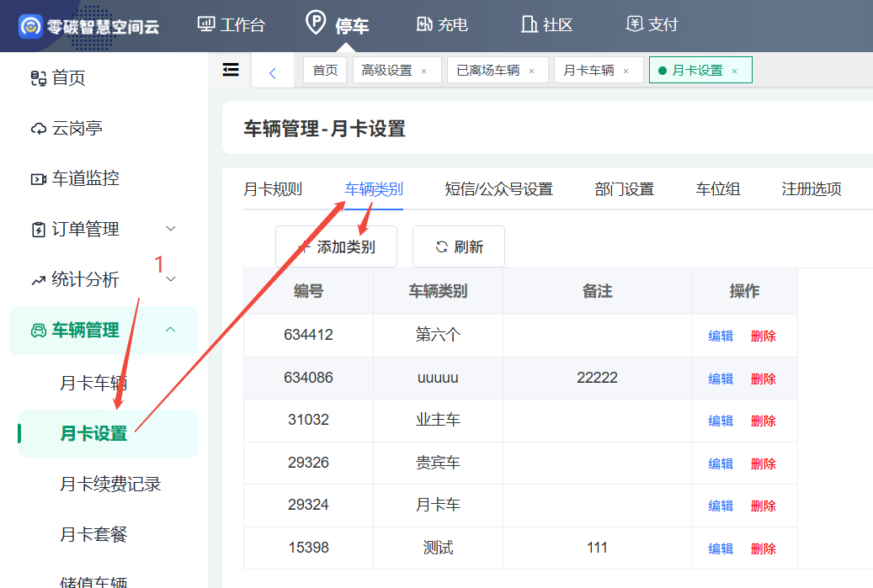Screen dimensions: 873x588
Task: Open the 社区 module
Action: pyautogui.click(x=546, y=24)
